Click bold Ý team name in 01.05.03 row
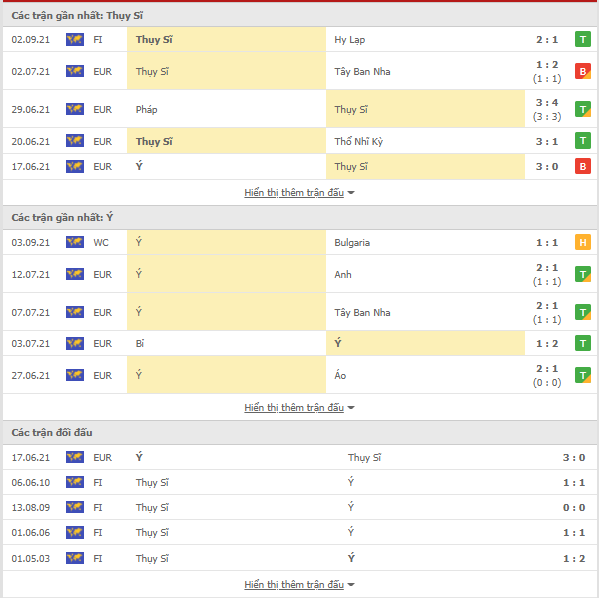599x598 pixels. pyautogui.click(x=351, y=558)
